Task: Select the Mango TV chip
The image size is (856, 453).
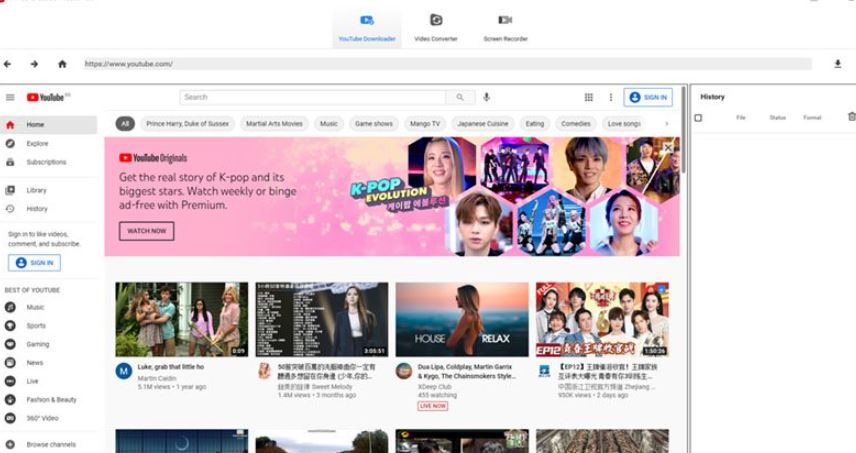Action: pyautogui.click(x=425, y=124)
